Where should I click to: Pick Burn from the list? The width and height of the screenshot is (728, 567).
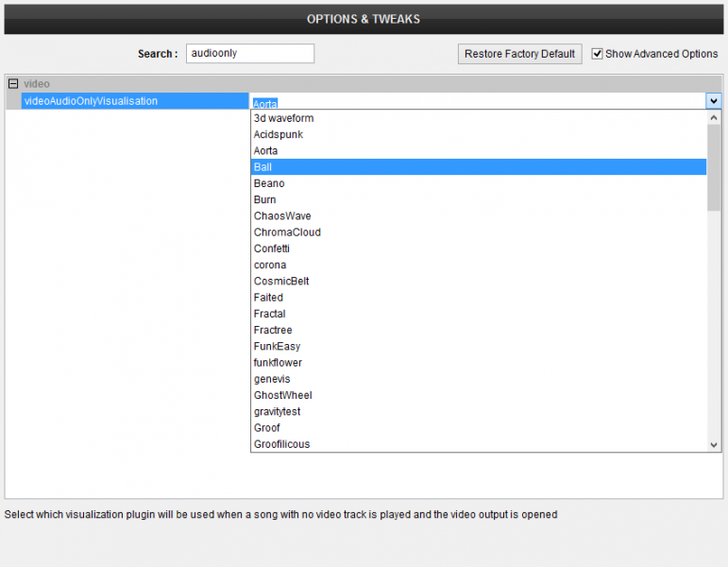(x=479, y=199)
